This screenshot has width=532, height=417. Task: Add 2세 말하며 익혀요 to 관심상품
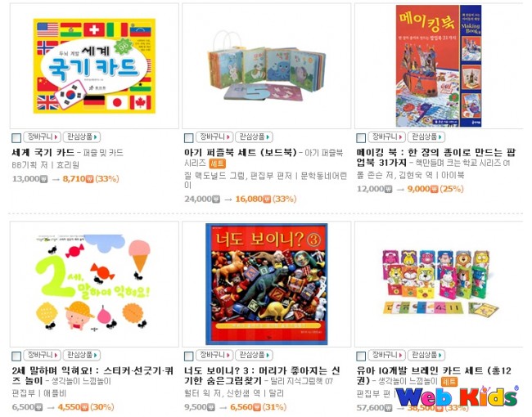82,356
